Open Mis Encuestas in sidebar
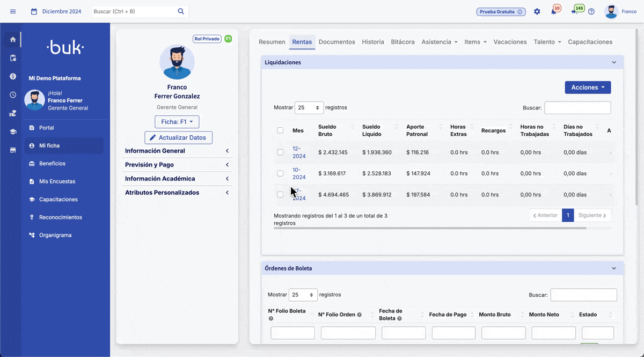 pyautogui.click(x=64, y=181)
